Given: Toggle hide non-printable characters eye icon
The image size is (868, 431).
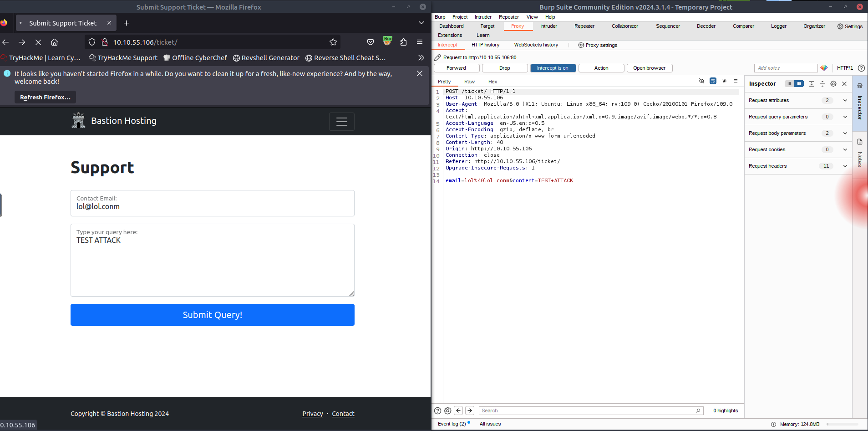Looking at the screenshot, I should (701, 81).
